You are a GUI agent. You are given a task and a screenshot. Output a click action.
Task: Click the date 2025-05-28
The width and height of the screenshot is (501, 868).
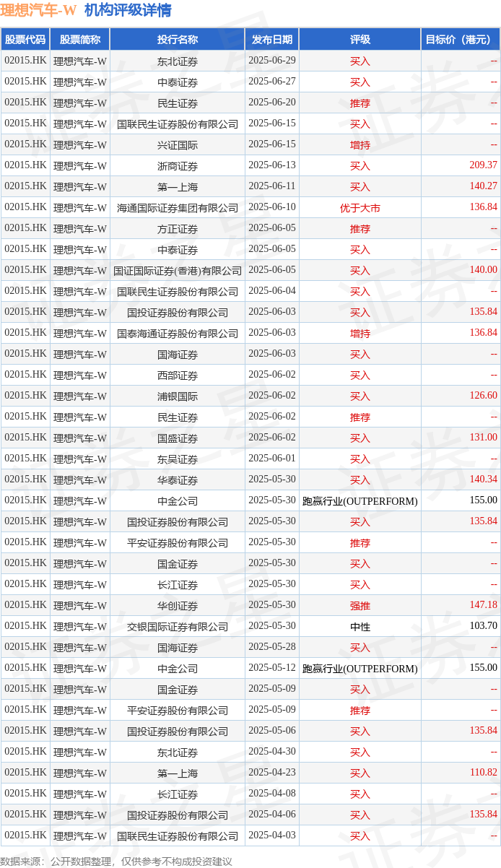272,647
